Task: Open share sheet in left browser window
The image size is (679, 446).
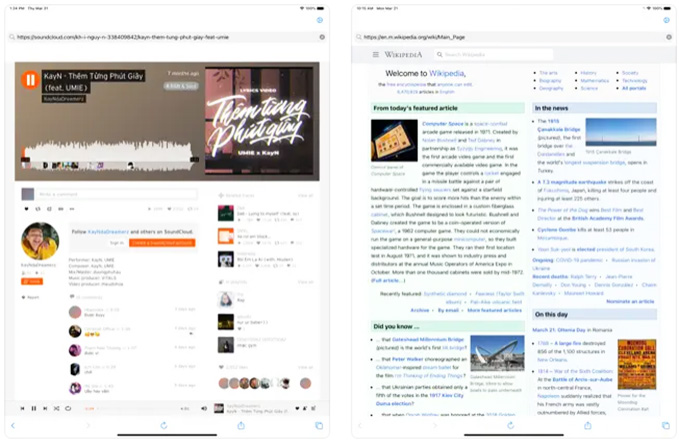Action: click(241, 426)
